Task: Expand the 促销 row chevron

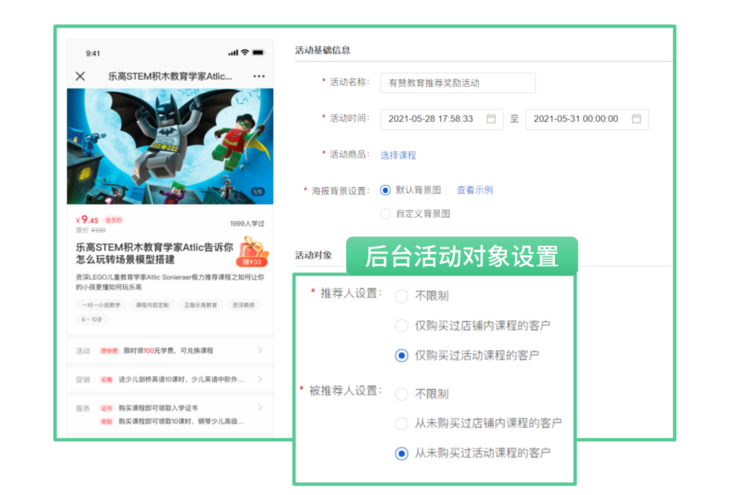Action: point(260,379)
